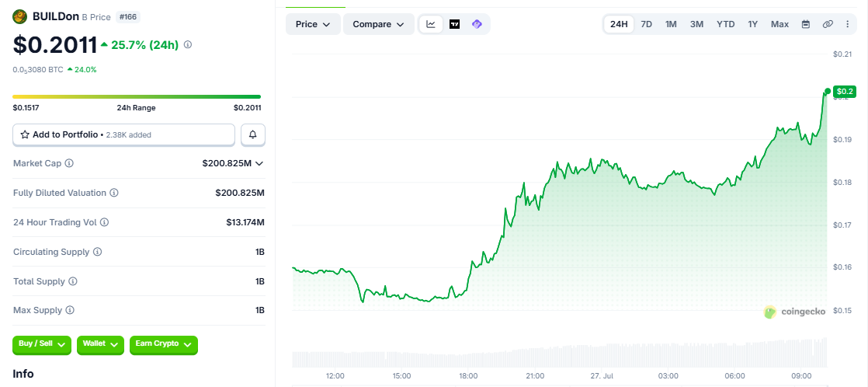868x387 pixels.
Task: Select the 1Y time range
Action: tap(753, 24)
